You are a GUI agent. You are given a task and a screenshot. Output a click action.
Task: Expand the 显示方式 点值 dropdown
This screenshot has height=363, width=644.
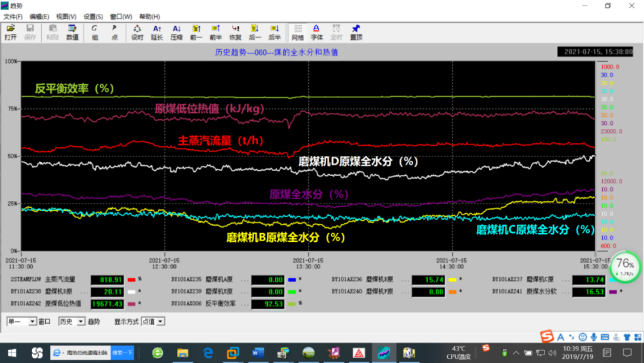tap(160, 322)
